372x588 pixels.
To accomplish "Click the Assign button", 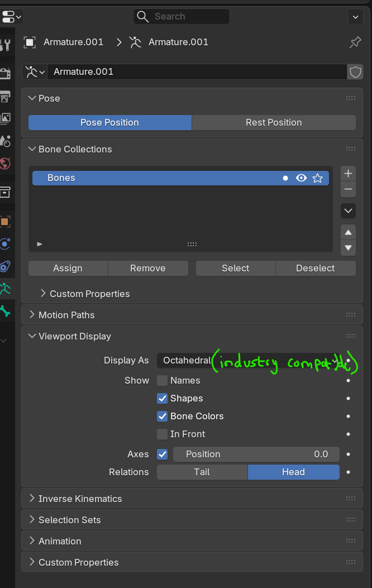I will [68, 269].
